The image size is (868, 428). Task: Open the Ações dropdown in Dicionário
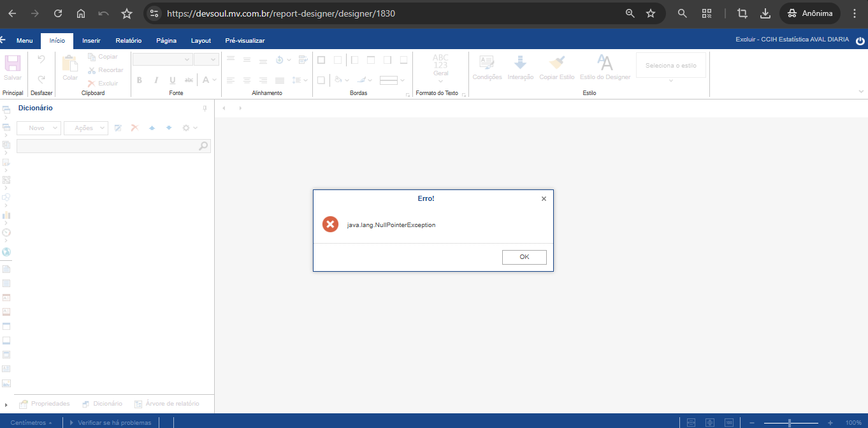pos(86,128)
